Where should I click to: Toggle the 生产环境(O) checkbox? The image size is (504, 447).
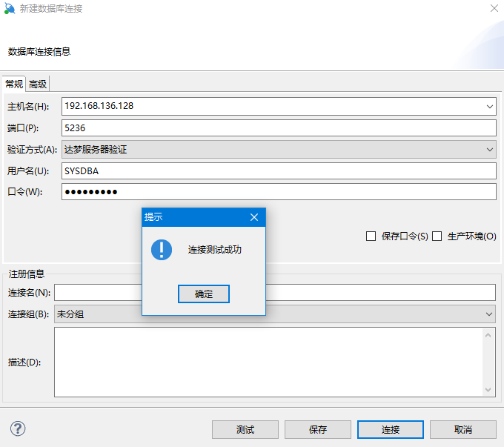[437, 236]
